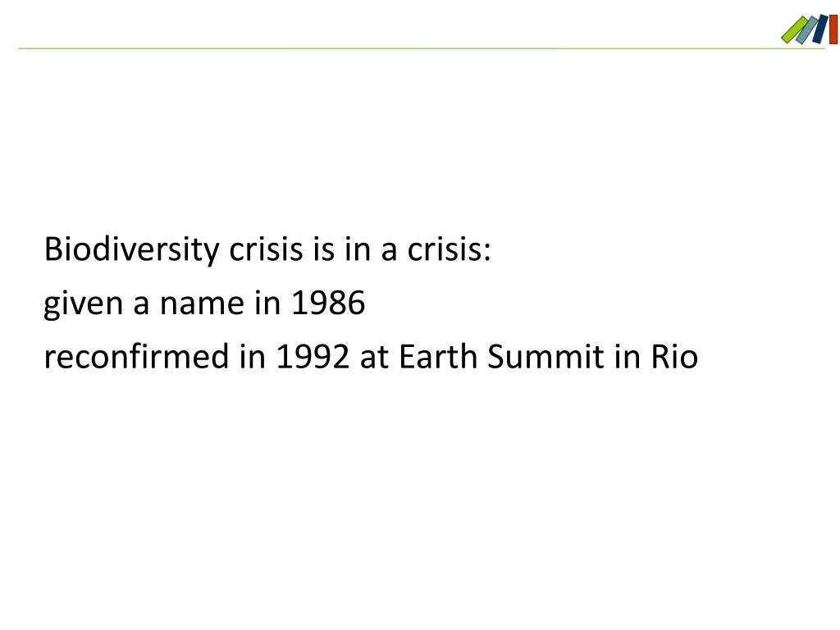Click the word name in second line

[x=202, y=304]
